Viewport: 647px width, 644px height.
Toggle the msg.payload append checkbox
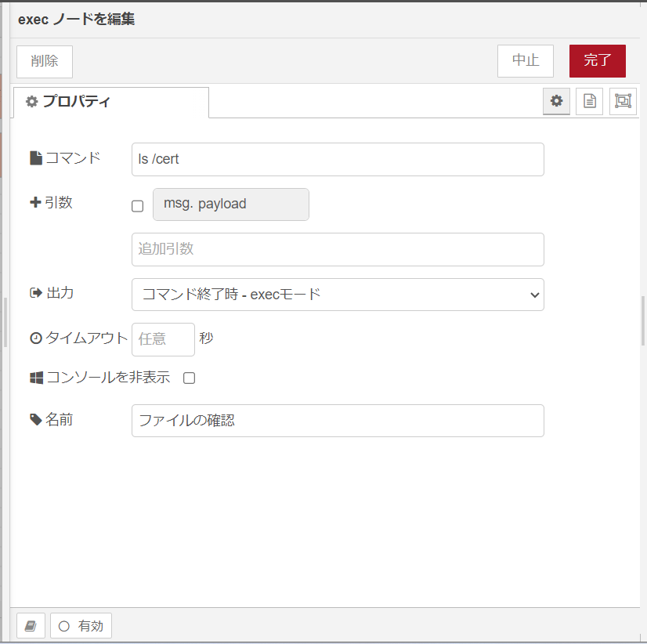(137, 206)
